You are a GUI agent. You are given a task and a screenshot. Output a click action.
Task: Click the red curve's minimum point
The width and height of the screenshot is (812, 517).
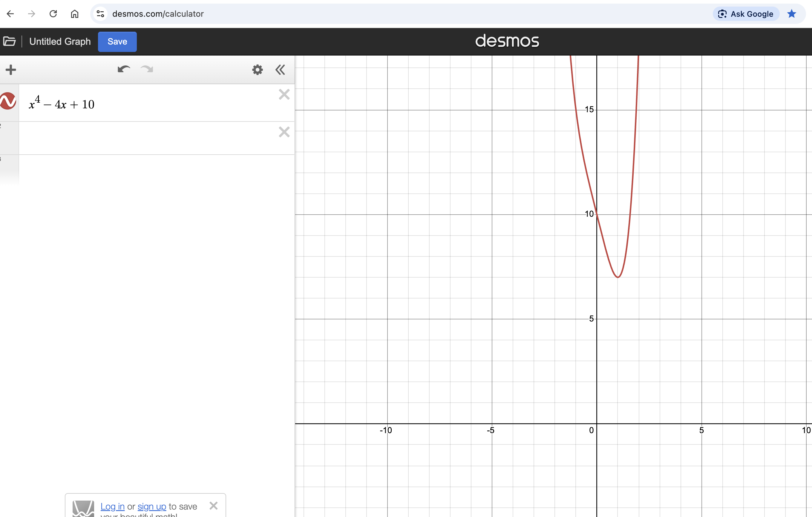coord(618,277)
